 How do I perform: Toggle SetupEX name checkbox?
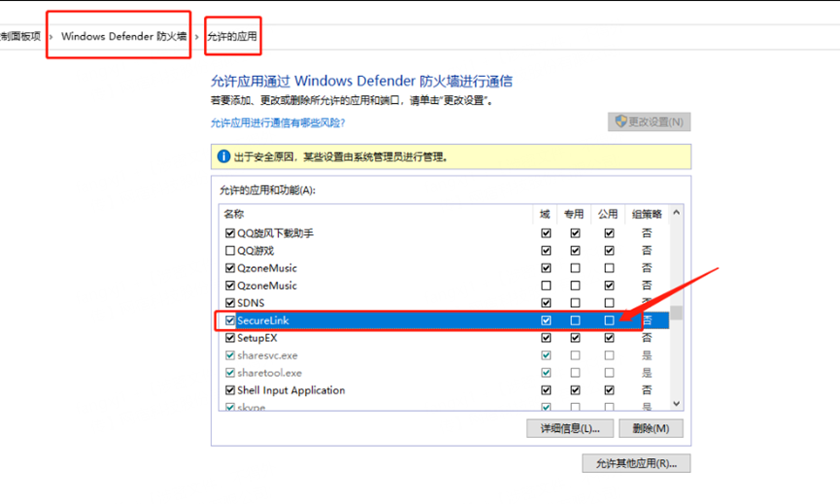tap(230, 337)
